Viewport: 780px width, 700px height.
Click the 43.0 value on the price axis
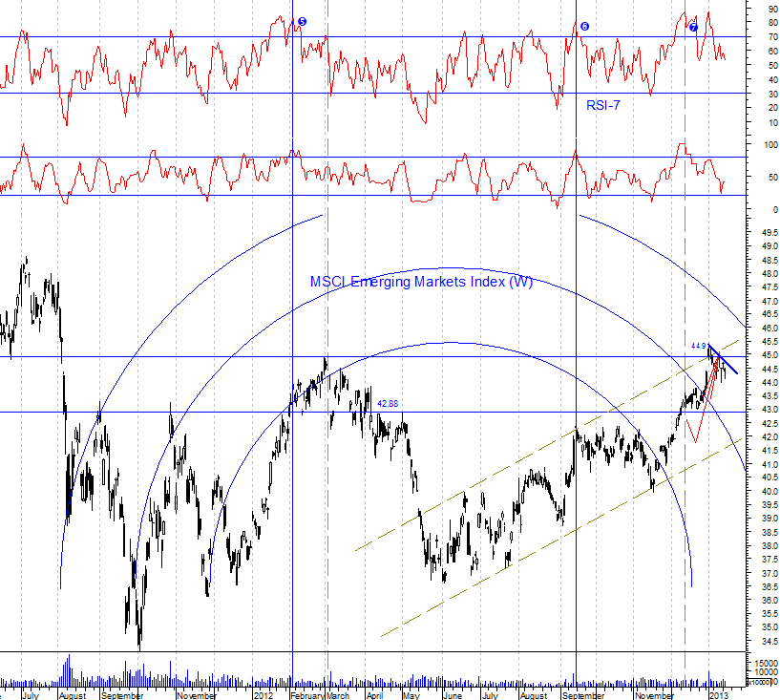[769, 410]
